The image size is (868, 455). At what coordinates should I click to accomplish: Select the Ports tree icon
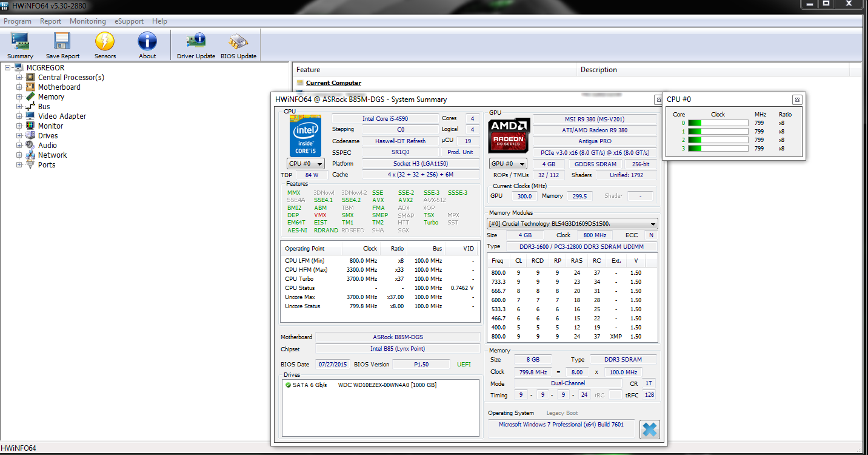click(x=30, y=164)
